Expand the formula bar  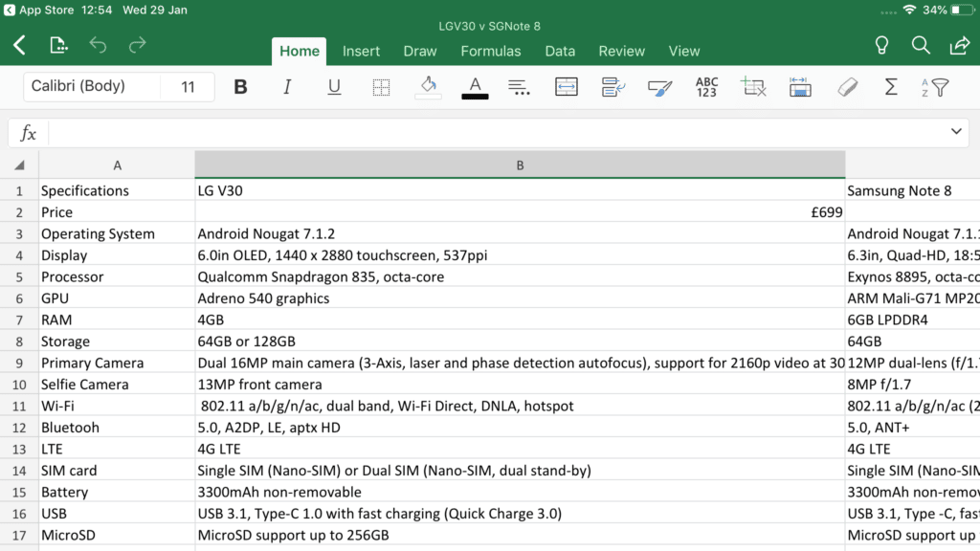tap(956, 132)
